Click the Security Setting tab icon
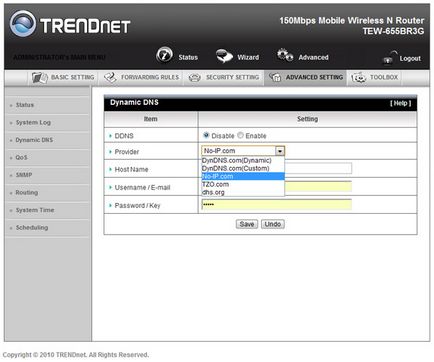Viewport: 434px width, 362px height. click(x=195, y=78)
